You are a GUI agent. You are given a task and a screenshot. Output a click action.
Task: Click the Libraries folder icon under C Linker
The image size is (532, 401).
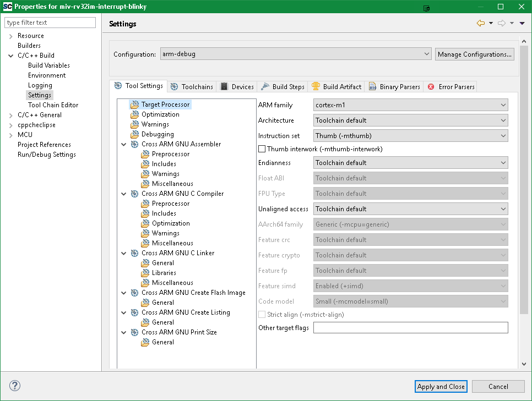point(145,272)
